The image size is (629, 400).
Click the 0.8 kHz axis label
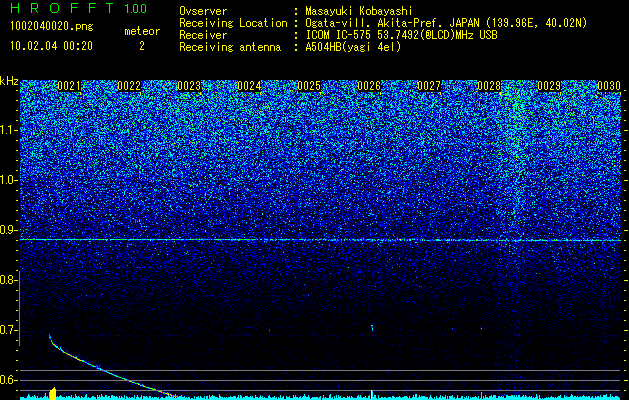coord(8,280)
